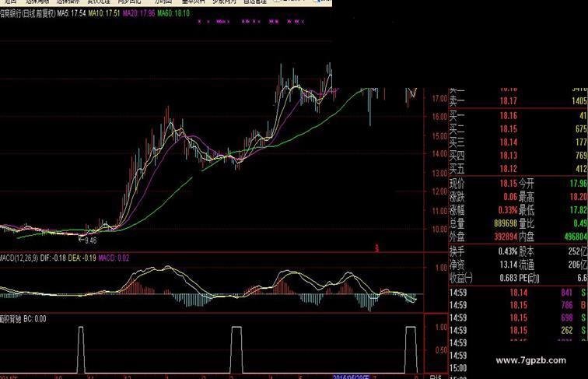Click the 9.46 lowest price annotation
This screenshot has width=588, height=379.
click(90, 240)
